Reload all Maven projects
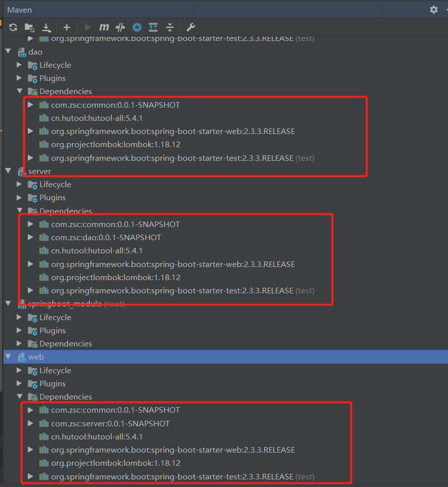The image size is (448, 487). point(13,27)
